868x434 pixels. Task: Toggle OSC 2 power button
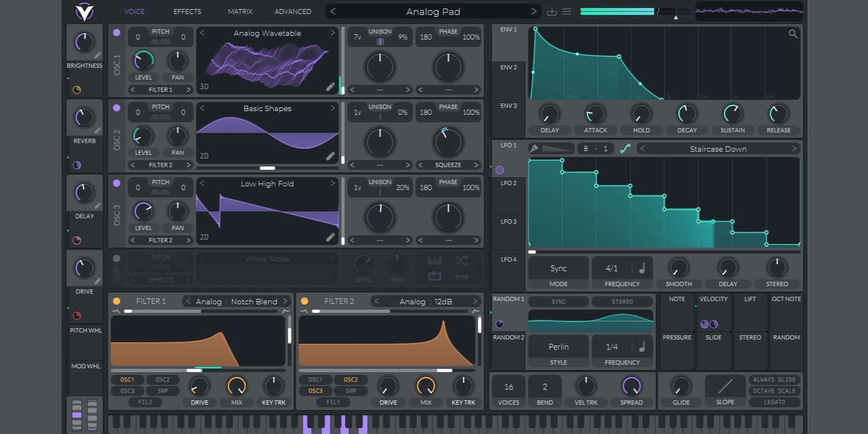tap(116, 108)
